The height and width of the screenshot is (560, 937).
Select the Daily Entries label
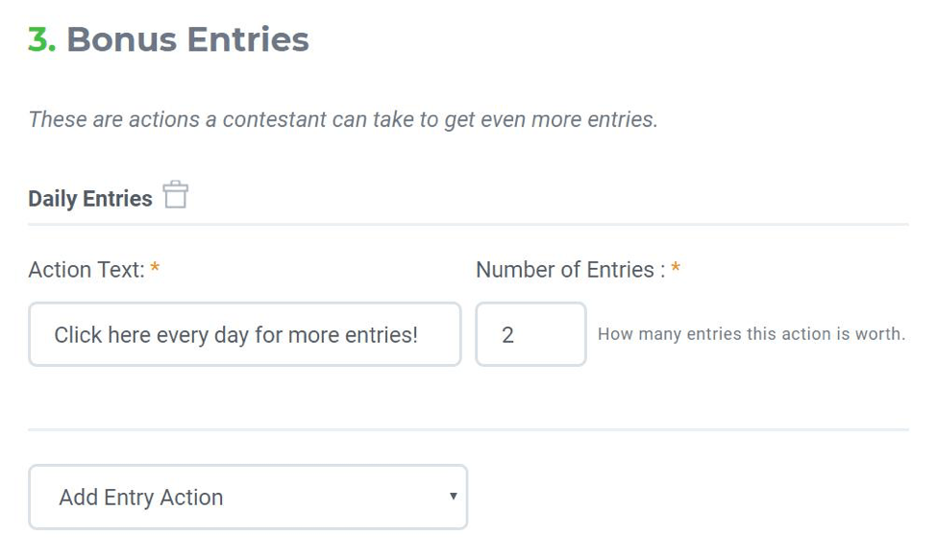[90, 199]
